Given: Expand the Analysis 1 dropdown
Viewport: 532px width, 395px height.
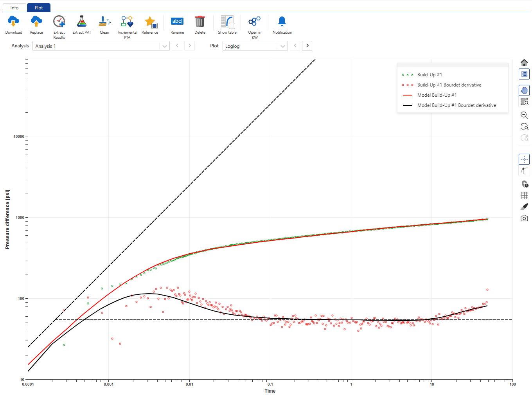Looking at the screenshot, I should coord(165,46).
